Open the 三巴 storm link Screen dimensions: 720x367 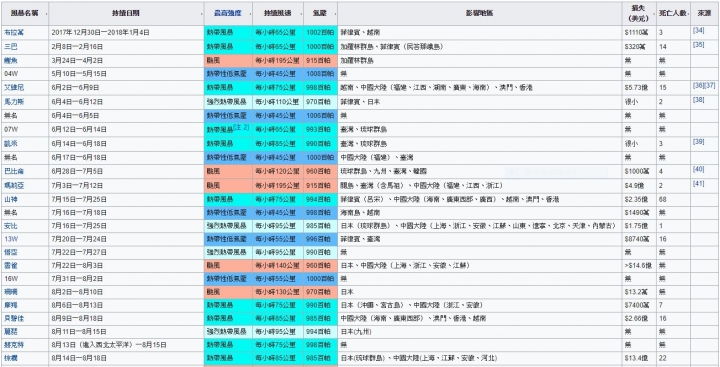click(11, 46)
